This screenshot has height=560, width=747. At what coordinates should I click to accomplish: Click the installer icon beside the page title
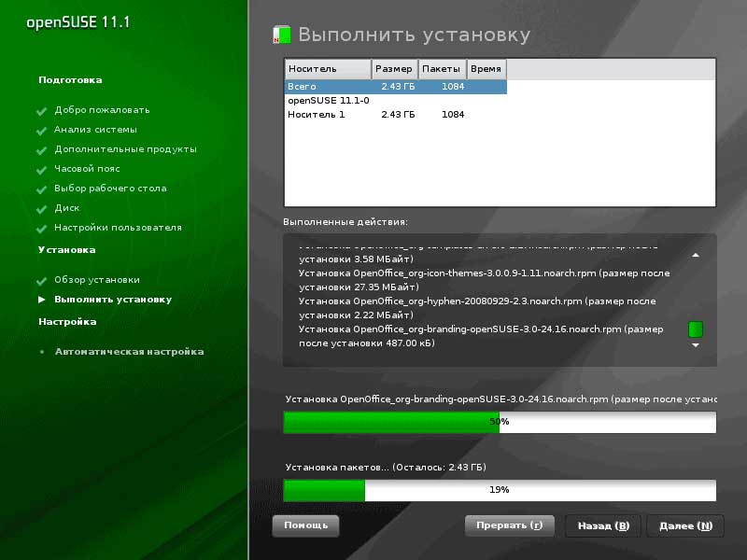click(x=282, y=35)
